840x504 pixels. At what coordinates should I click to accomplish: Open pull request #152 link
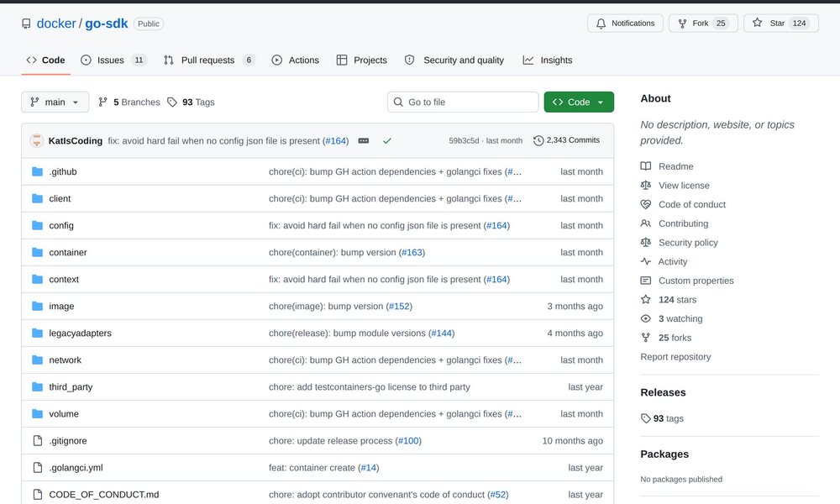pyautogui.click(x=399, y=306)
